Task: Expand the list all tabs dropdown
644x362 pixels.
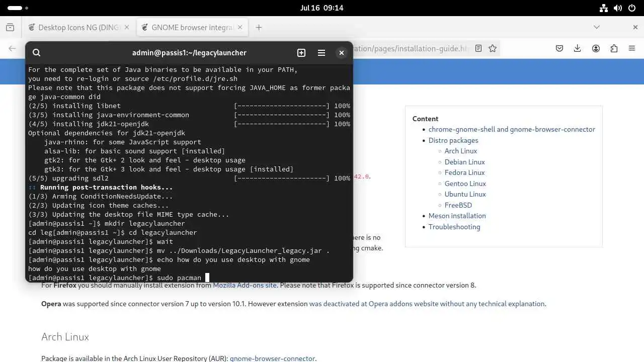Action: pyautogui.click(x=597, y=27)
